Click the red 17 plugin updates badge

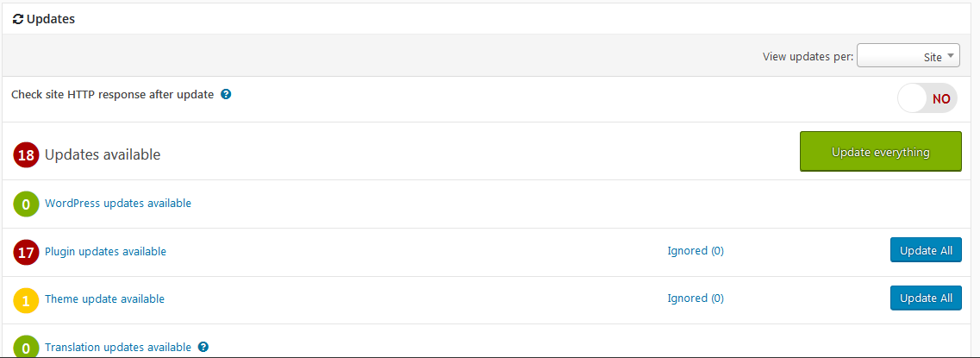[x=27, y=252]
